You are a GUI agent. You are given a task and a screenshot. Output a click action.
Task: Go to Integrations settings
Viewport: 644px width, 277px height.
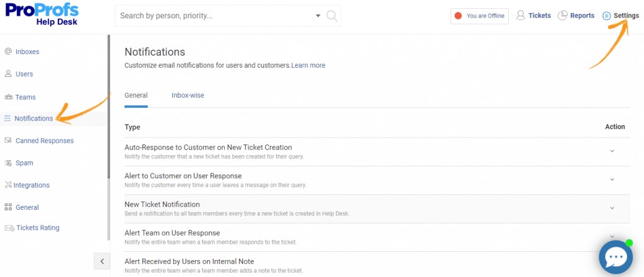pyautogui.click(x=31, y=185)
